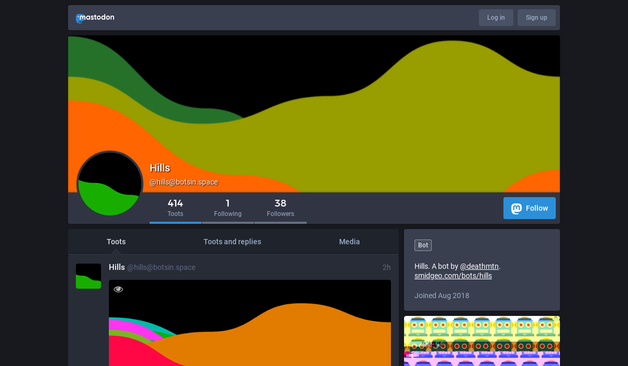
Task: Switch to the Toots timeline tab
Action: [x=116, y=242]
